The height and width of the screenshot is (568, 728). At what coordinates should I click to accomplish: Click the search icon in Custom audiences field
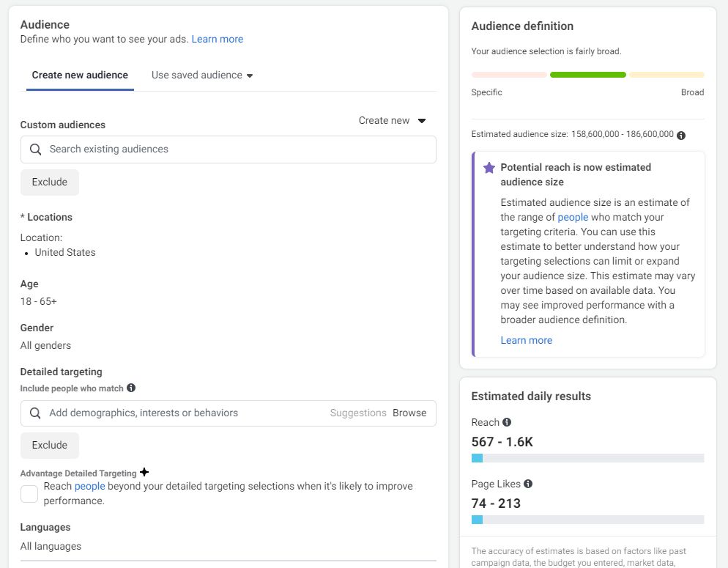(x=35, y=149)
